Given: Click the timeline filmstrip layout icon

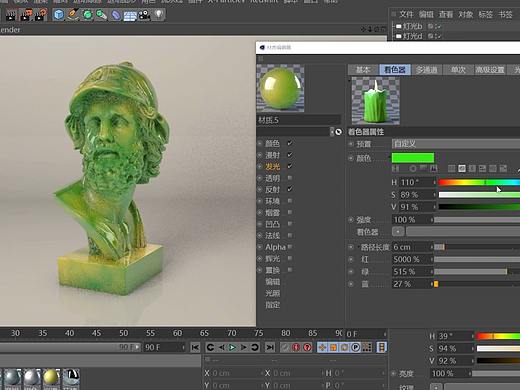Looking at the screenshot, I should click(x=381, y=347).
